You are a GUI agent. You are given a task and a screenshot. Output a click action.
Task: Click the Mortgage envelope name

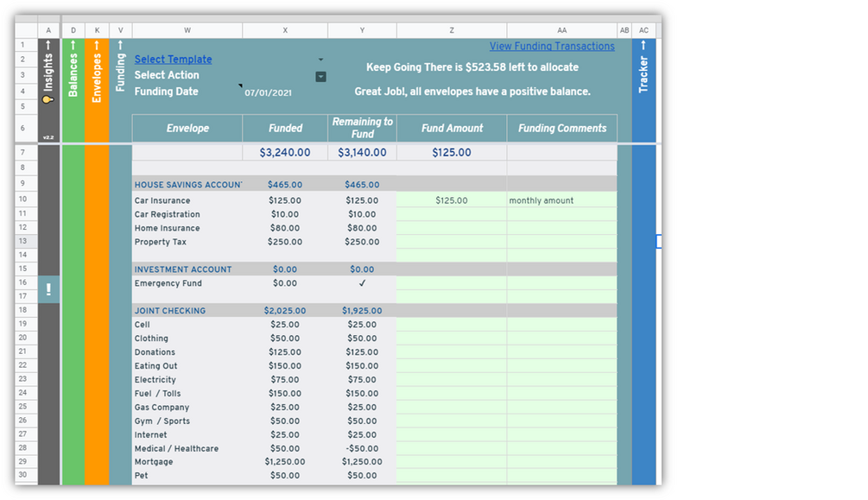pyautogui.click(x=154, y=462)
